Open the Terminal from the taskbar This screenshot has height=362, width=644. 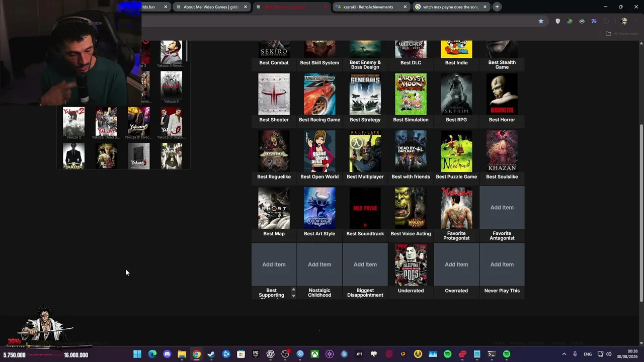pyautogui.click(x=492, y=354)
